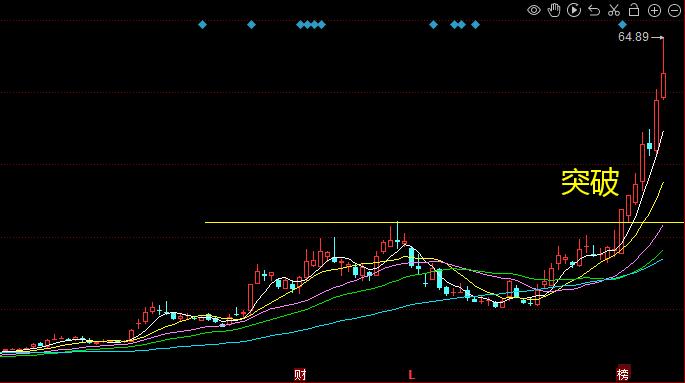Click the isolated second blue diamond marker

click(x=251, y=25)
